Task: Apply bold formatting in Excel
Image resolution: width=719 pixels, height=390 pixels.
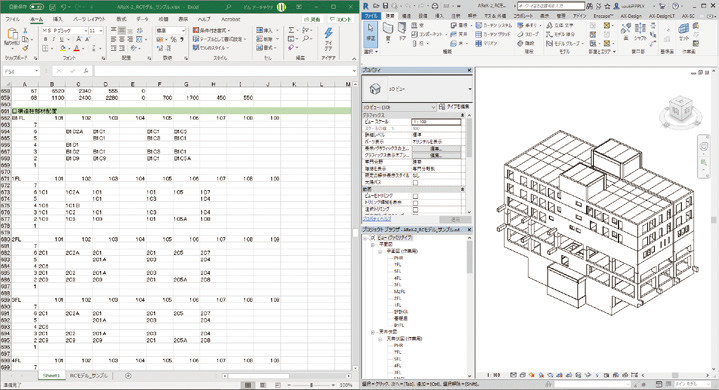Action: pyautogui.click(x=45, y=39)
